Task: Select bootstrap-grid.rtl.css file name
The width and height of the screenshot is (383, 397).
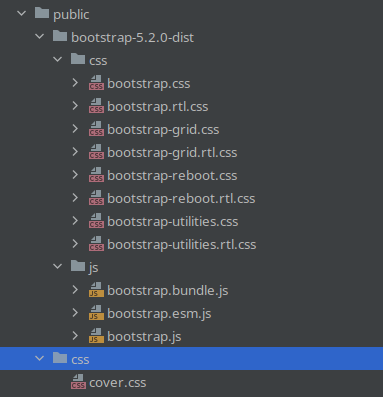Action: pos(172,152)
